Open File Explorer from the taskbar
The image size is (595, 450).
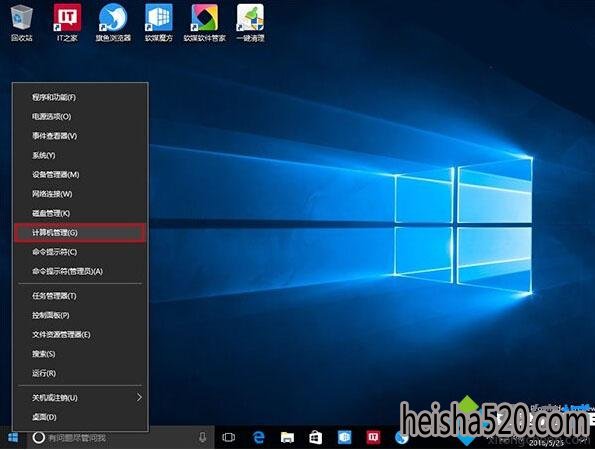287,437
